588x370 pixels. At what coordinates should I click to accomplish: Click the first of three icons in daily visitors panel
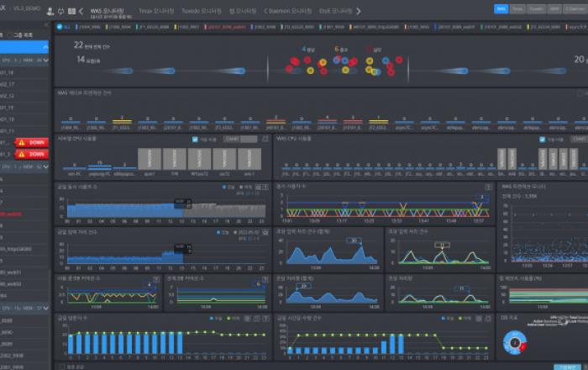(x=248, y=319)
